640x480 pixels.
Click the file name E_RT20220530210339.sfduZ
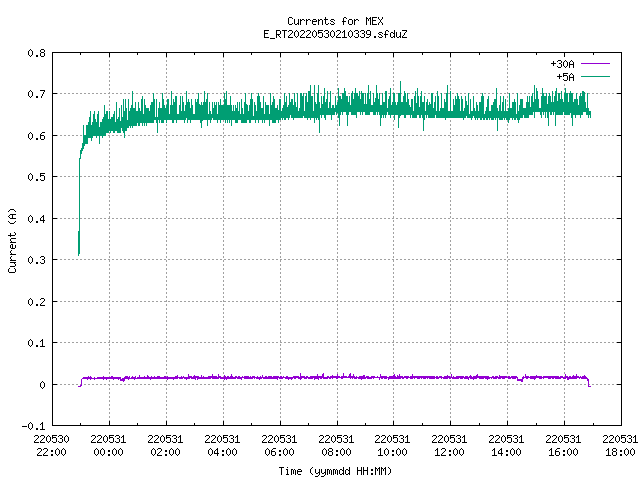point(335,34)
